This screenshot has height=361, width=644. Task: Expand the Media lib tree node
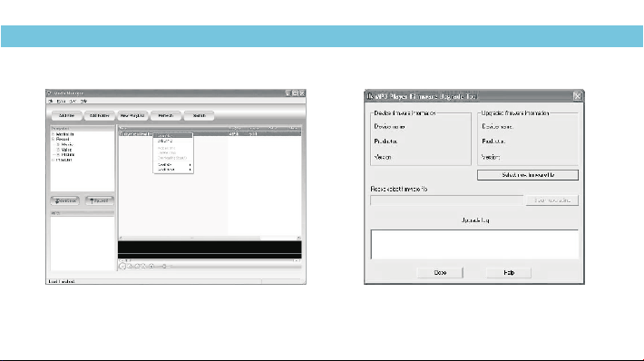tap(53, 134)
